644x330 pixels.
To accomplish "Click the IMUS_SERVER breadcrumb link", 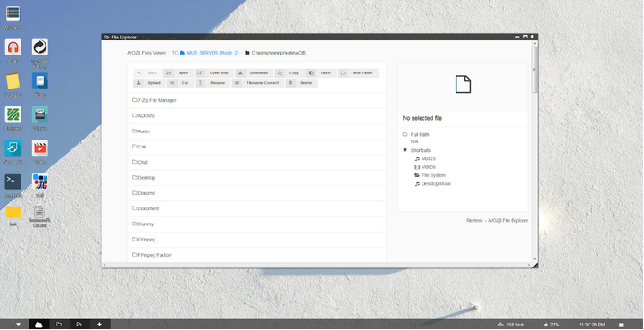I will point(205,53).
